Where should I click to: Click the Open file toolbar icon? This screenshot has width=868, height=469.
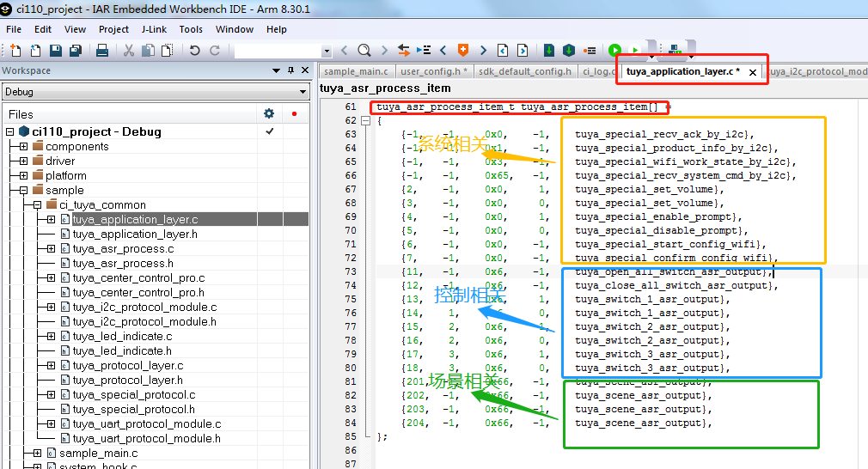pyautogui.click(x=35, y=51)
